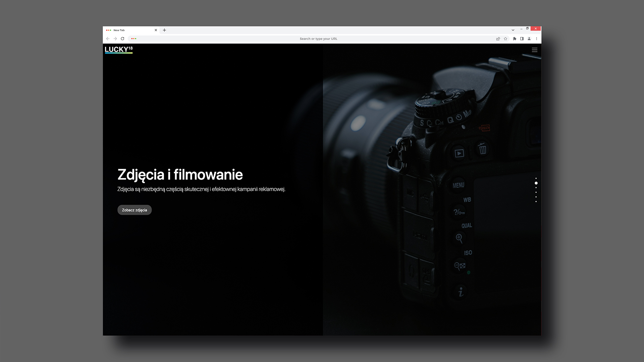This screenshot has height=362, width=644.
Task: Expand the tab search chevron
Action: (513, 30)
